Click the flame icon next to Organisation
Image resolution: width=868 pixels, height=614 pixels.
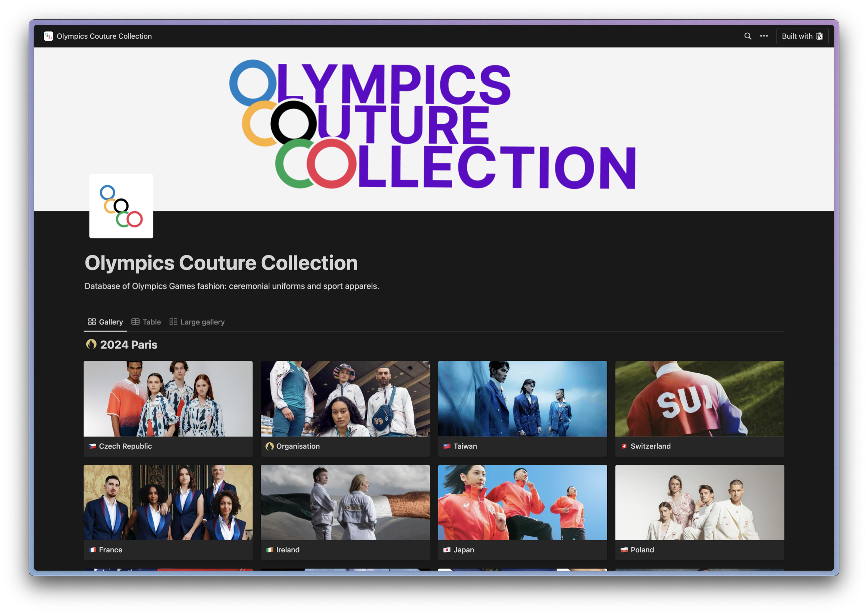pos(269,446)
